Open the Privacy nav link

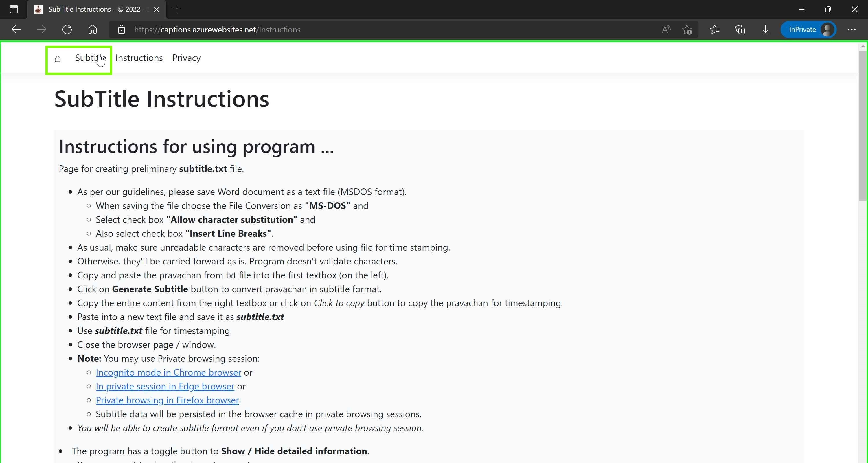[x=186, y=58]
